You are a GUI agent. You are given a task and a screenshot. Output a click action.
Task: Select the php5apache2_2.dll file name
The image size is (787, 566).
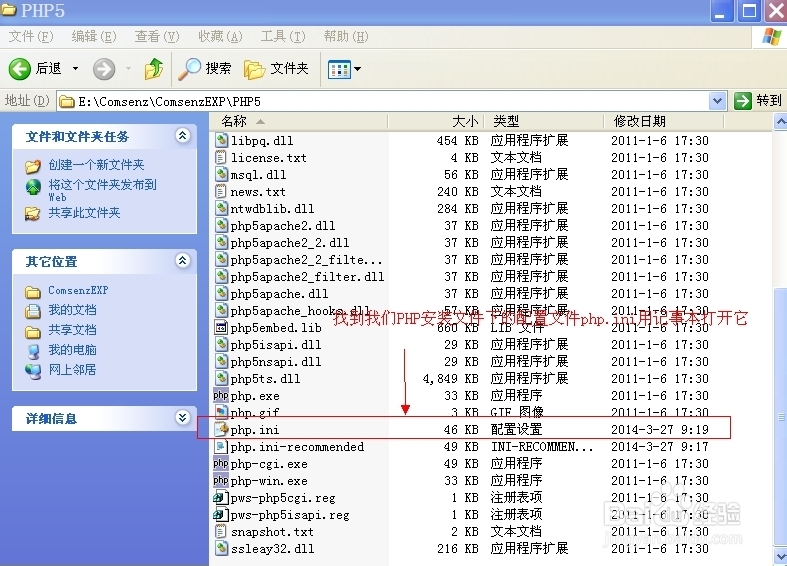(290, 242)
